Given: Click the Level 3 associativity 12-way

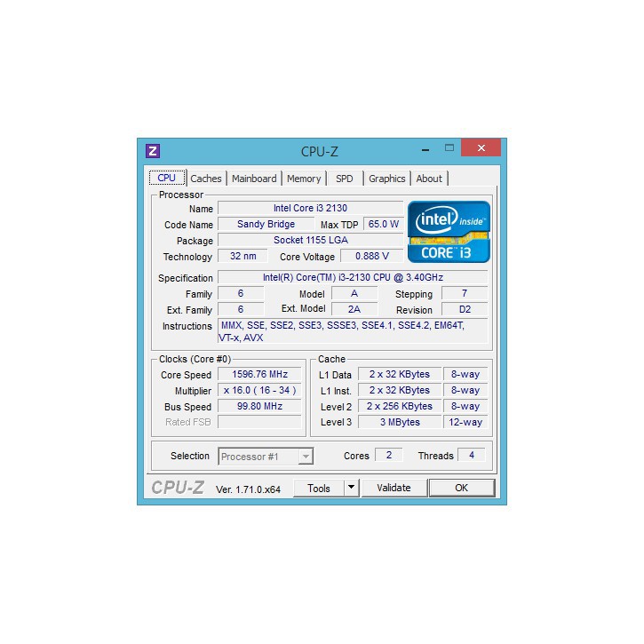Looking at the screenshot, I should tap(465, 422).
